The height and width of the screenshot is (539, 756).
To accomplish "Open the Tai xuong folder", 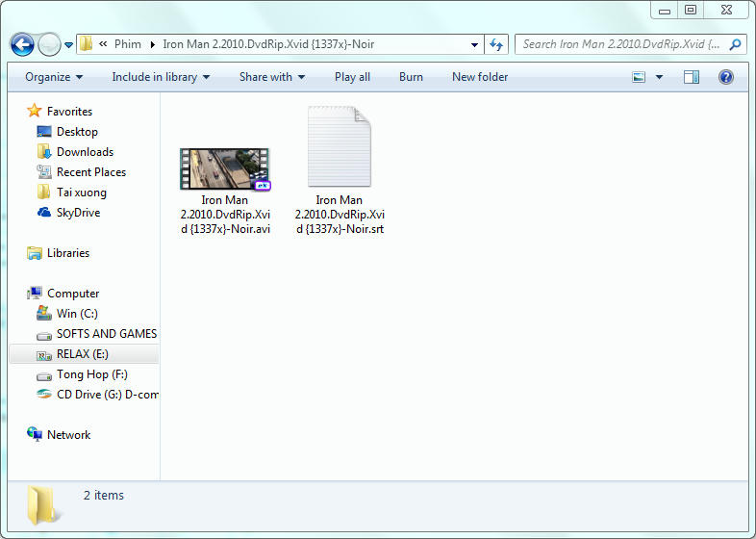I will (x=82, y=192).
